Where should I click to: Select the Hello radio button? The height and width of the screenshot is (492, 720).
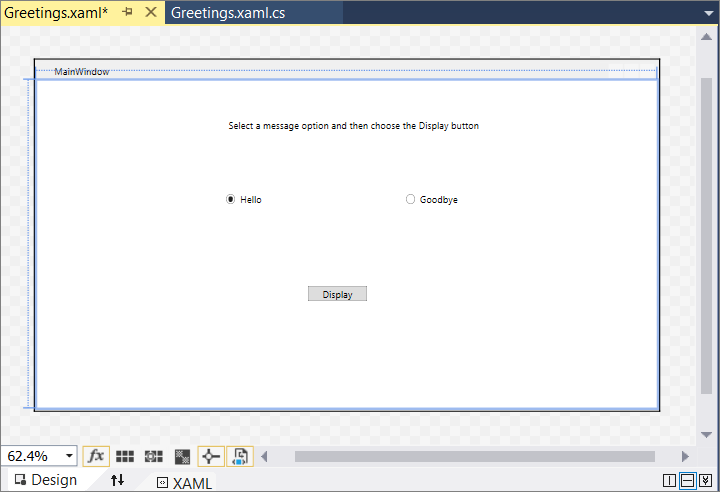pyautogui.click(x=231, y=199)
